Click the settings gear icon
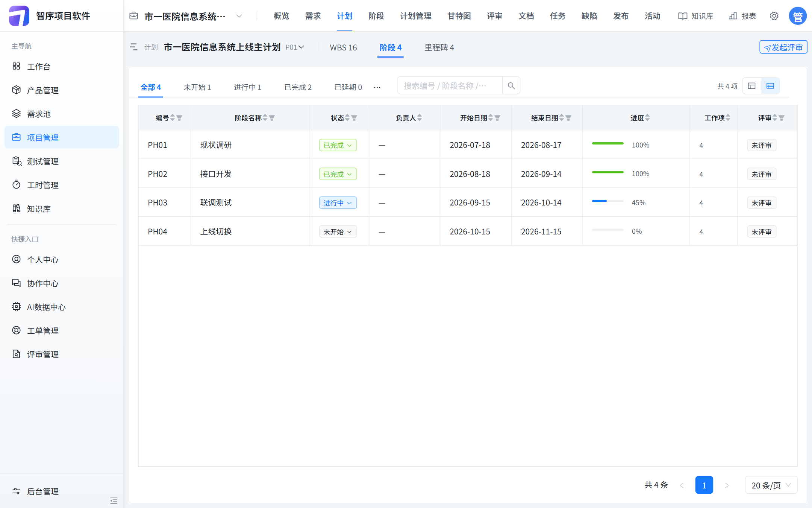The width and height of the screenshot is (812, 508). pyautogui.click(x=774, y=16)
